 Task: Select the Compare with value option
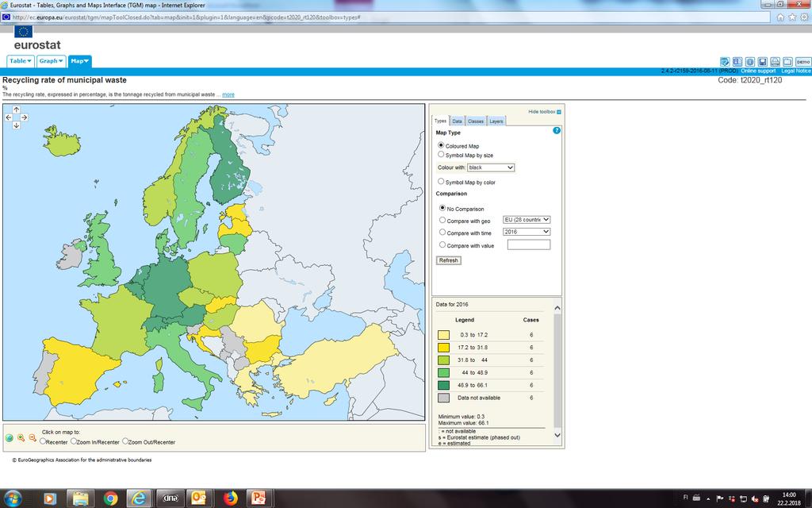click(x=442, y=244)
